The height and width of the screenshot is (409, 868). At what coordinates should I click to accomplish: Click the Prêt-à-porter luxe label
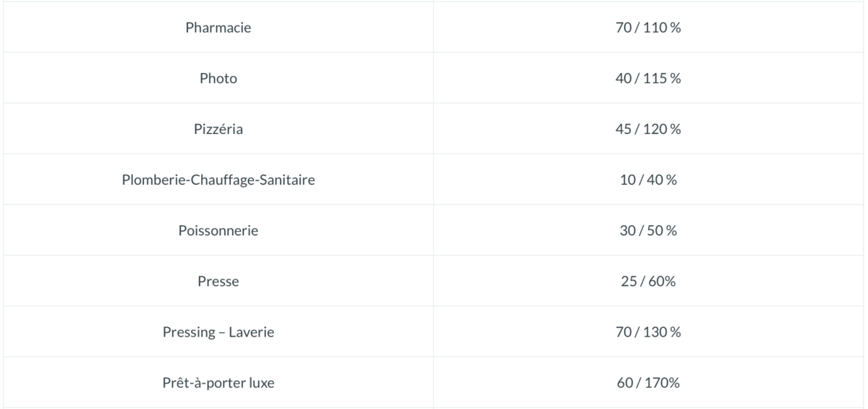(x=218, y=383)
